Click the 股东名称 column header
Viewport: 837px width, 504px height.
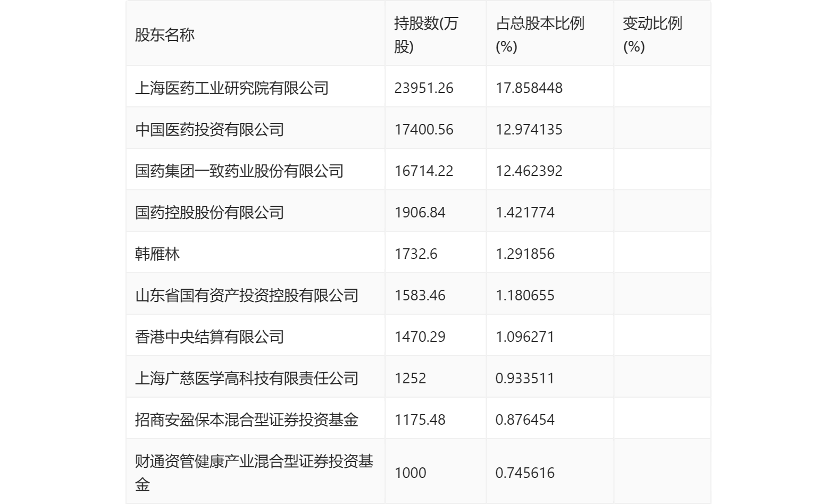click(x=165, y=35)
